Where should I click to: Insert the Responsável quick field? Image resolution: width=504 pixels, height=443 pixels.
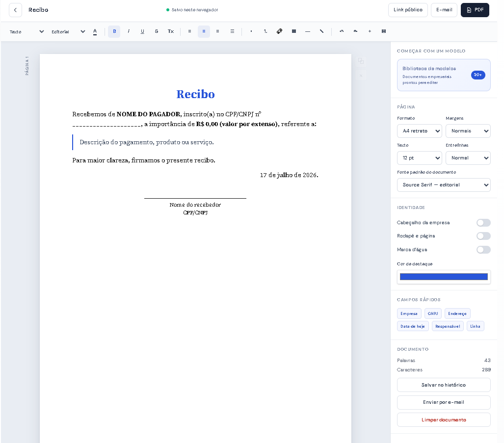click(x=448, y=326)
